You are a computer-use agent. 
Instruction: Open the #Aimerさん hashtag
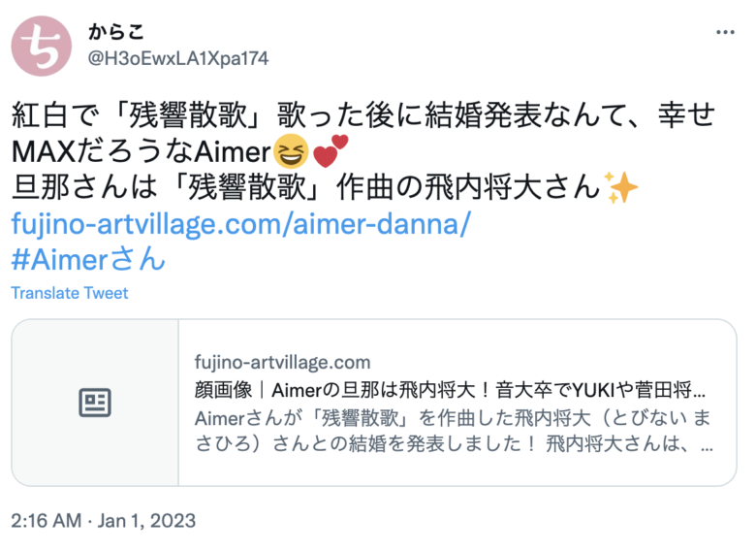pyautogui.click(x=88, y=259)
